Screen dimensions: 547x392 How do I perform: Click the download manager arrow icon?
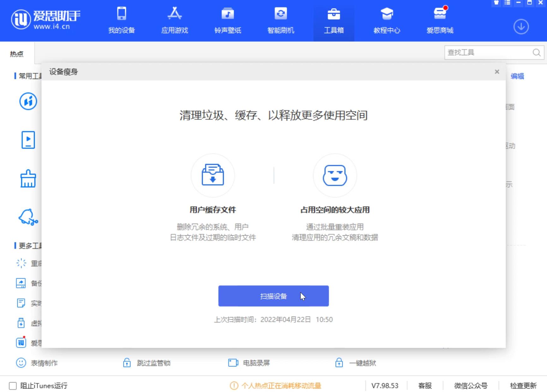521,27
